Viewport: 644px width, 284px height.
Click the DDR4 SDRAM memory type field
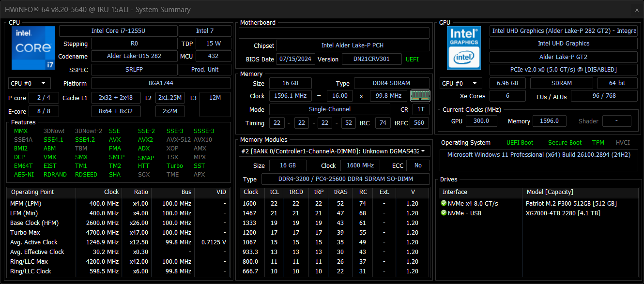point(392,83)
